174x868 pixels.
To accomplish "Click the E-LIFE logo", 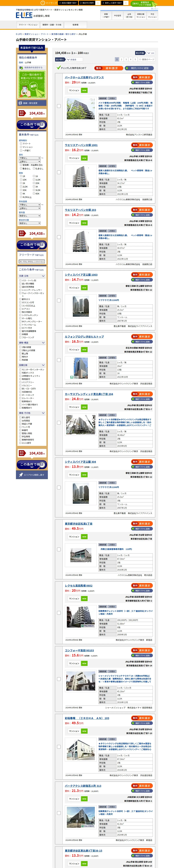I will tap(24, 15).
